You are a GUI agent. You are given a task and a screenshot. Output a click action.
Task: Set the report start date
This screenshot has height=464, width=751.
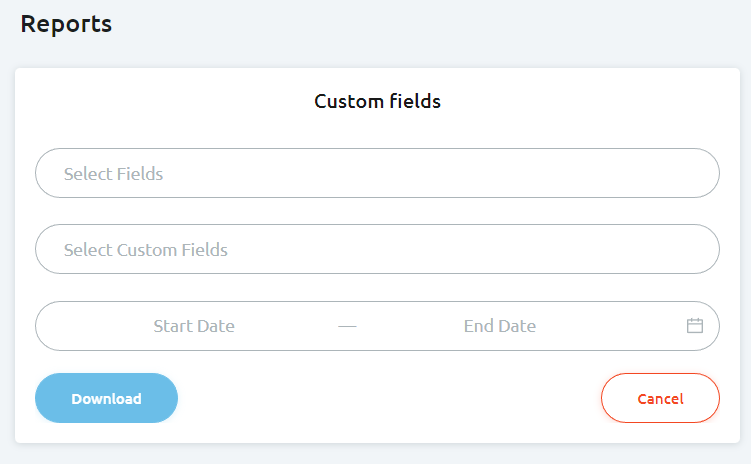coord(194,326)
